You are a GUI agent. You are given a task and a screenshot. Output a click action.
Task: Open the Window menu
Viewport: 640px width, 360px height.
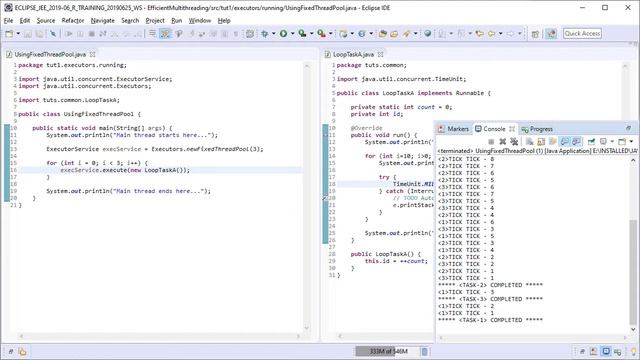[200, 20]
